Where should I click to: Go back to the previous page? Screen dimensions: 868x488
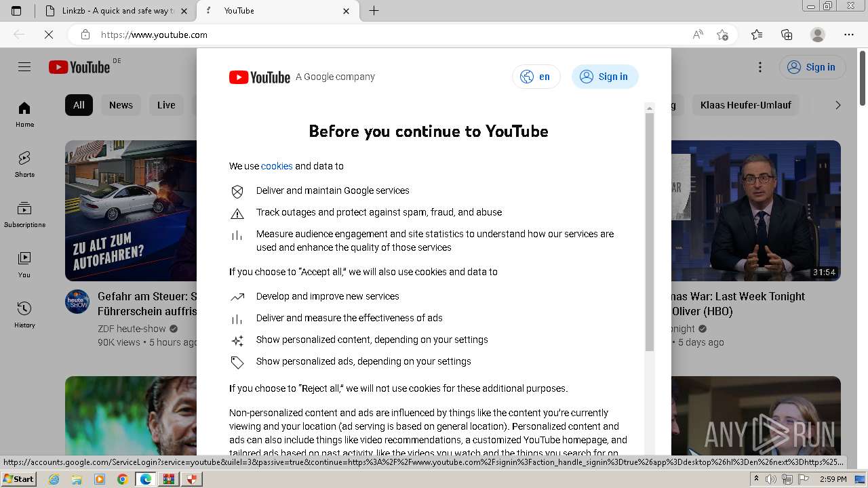pos(19,35)
